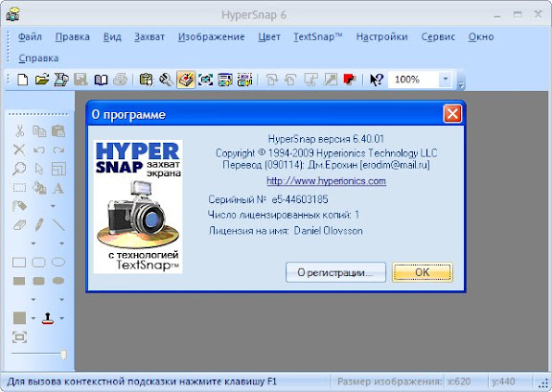Open the Захват menu

point(149,36)
